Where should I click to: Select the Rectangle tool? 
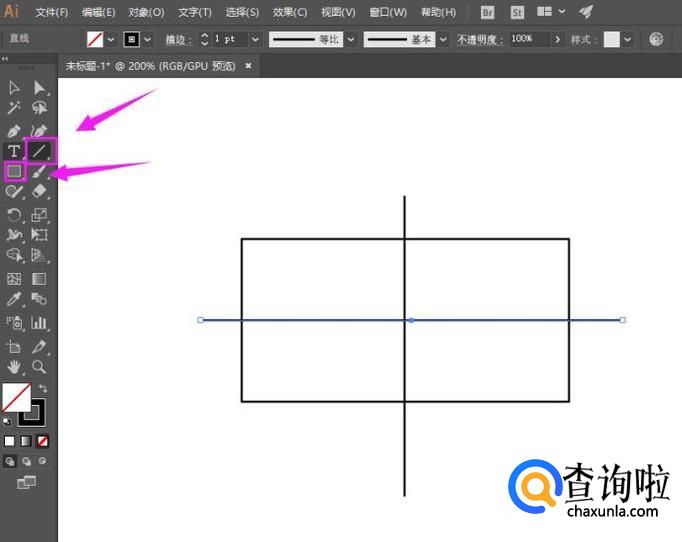click(14, 171)
